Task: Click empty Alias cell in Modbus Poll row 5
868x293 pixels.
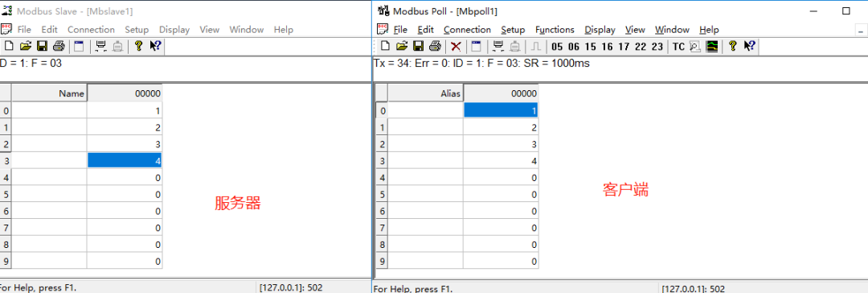Action: (426, 194)
